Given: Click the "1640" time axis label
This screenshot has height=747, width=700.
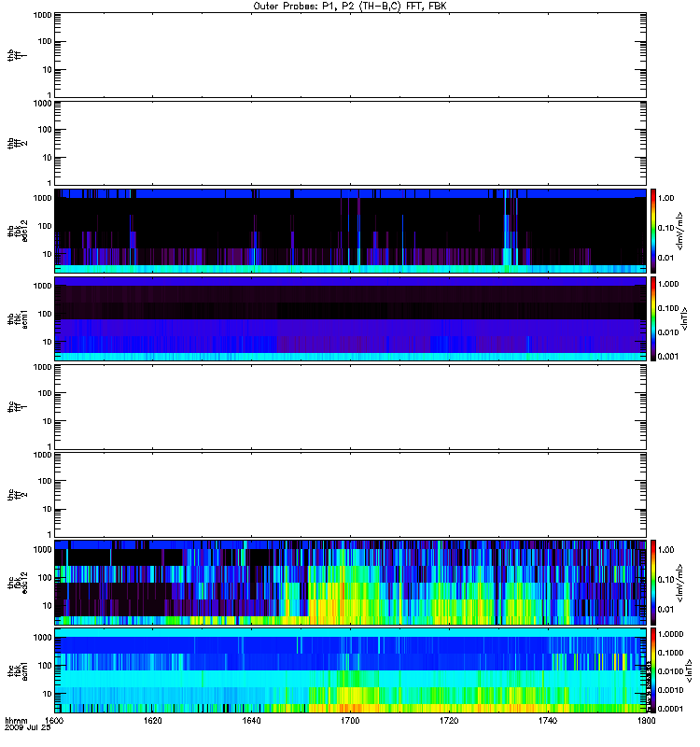Looking at the screenshot, I should (251, 721).
